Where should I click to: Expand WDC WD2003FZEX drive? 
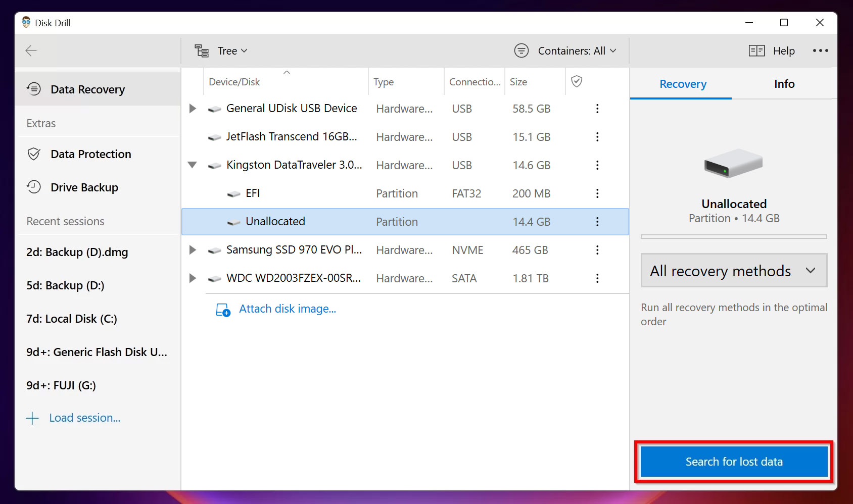(x=193, y=278)
